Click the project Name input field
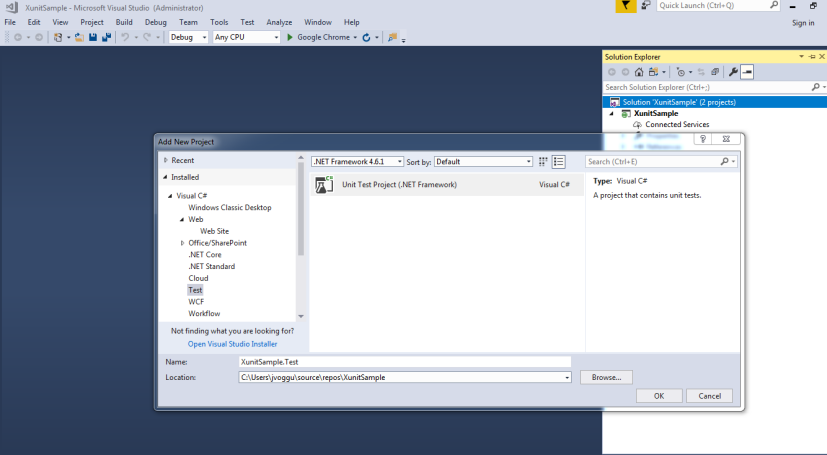The height and width of the screenshot is (455, 827). (x=405, y=362)
